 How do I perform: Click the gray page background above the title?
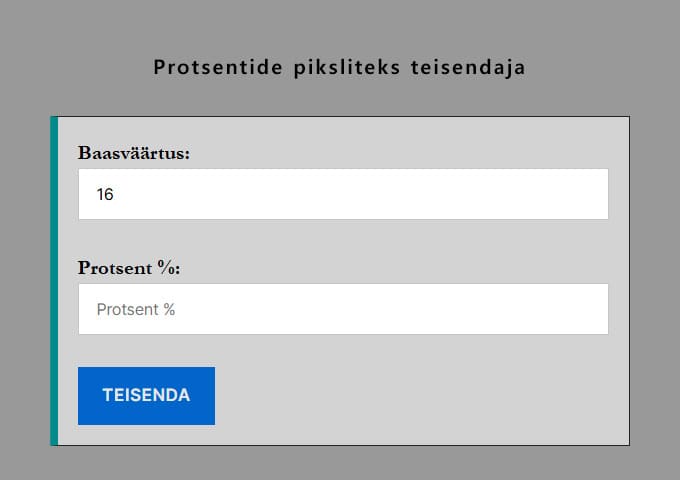tap(340, 22)
